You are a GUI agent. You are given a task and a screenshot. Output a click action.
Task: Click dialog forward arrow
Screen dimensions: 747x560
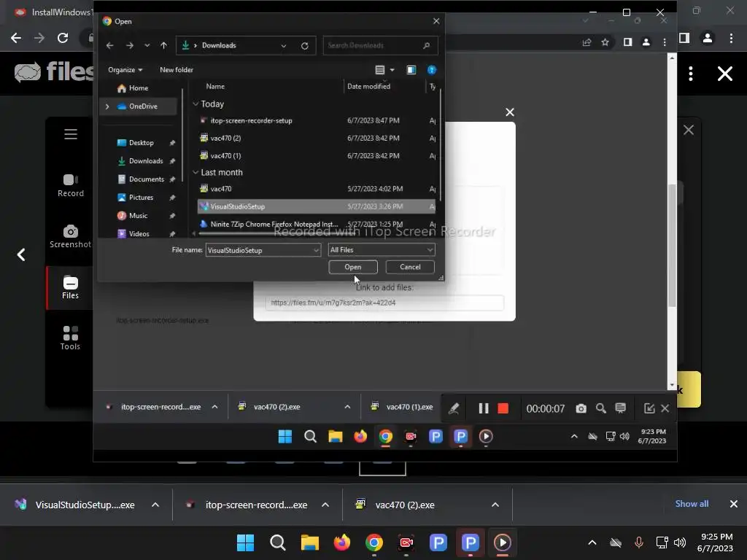pyautogui.click(x=130, y=45)
